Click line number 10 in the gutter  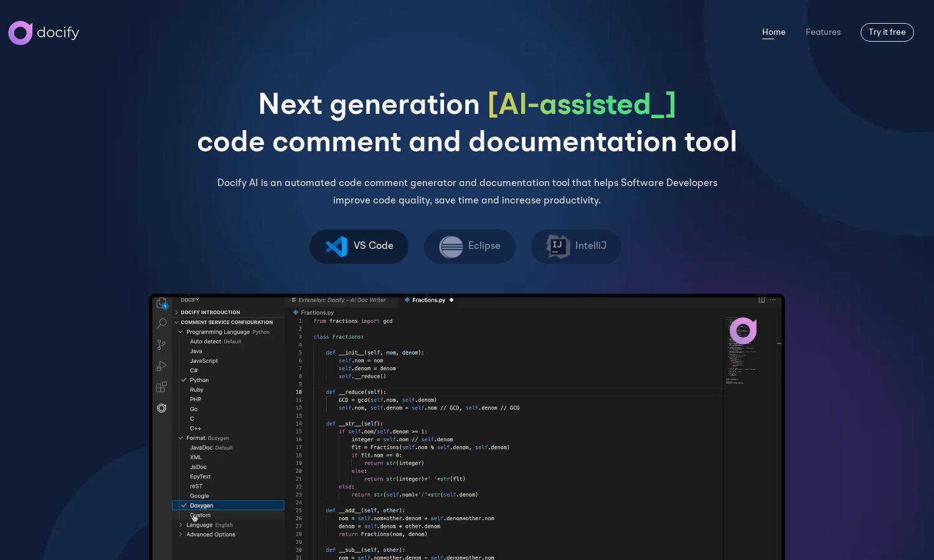coord(299,392)
